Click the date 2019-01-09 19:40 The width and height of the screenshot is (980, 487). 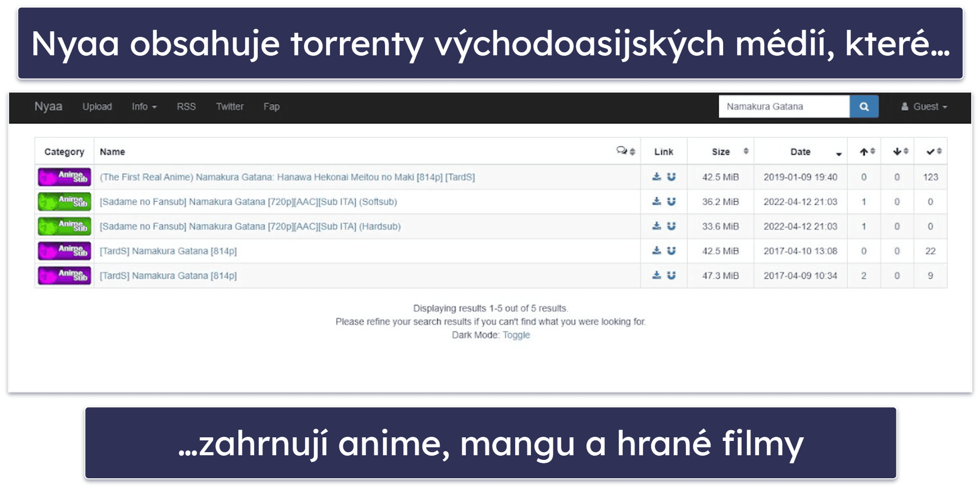click(801, 177)
